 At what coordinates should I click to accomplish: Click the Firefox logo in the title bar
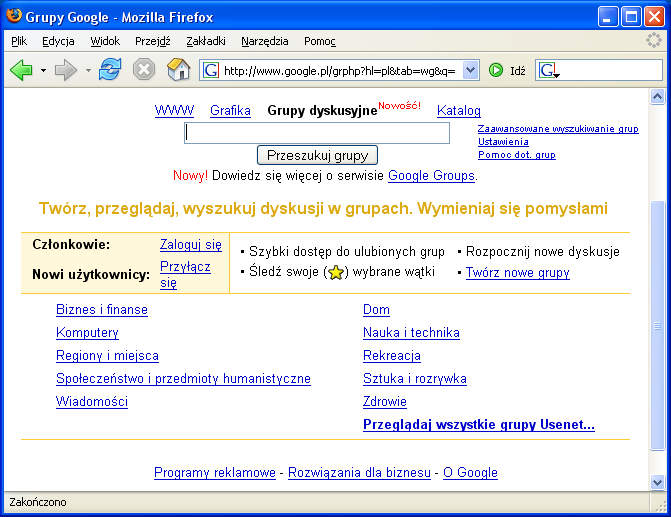[14, 16]
